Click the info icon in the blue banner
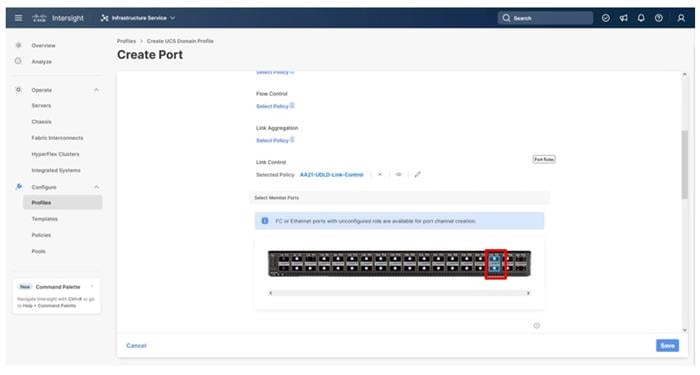 [x=265, y=221]
